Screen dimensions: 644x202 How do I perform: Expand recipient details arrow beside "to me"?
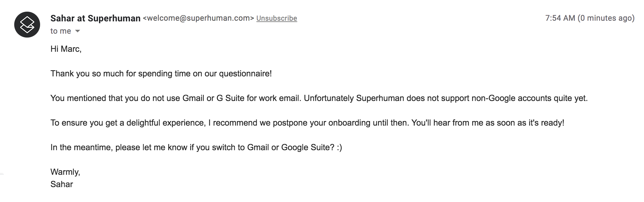[x=78, y=31]
